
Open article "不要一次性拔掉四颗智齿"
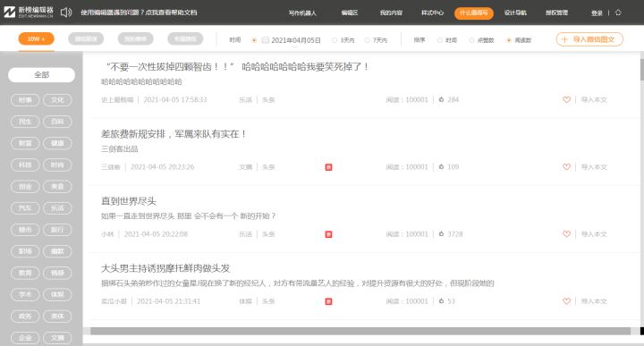pyautogui.click(x=236, y=66)
